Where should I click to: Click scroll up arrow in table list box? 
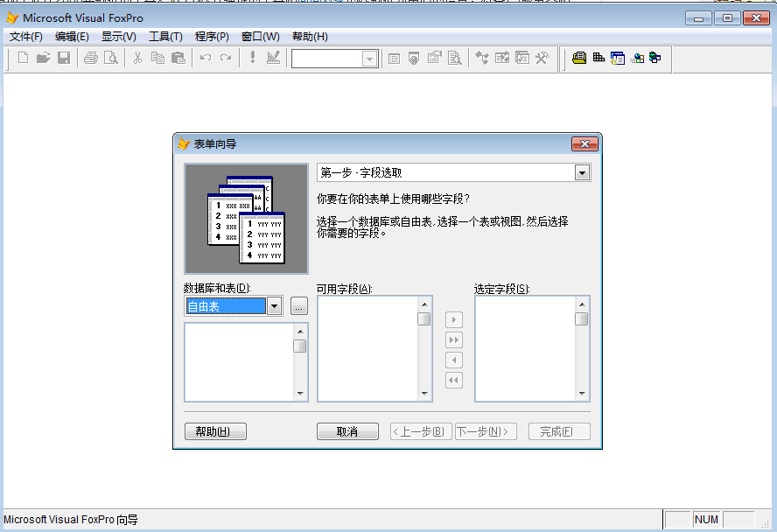pyautogui.click(x=300, y=332)
